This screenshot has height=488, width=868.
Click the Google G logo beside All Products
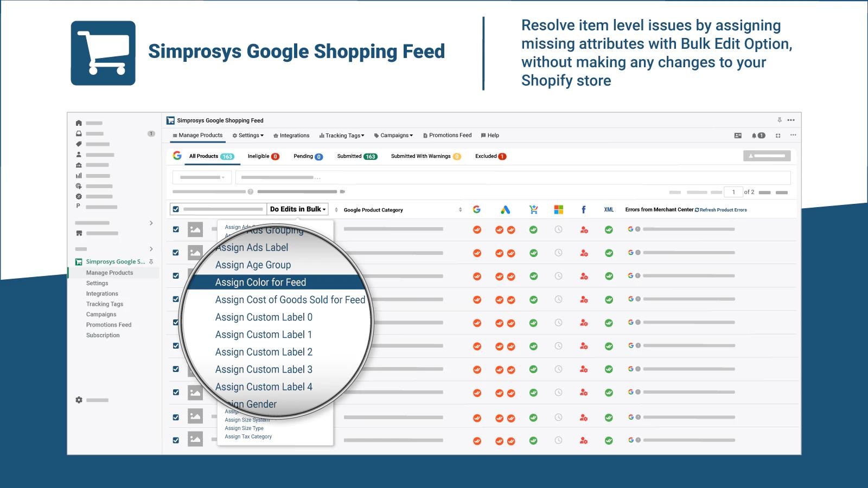coord(177,156)
